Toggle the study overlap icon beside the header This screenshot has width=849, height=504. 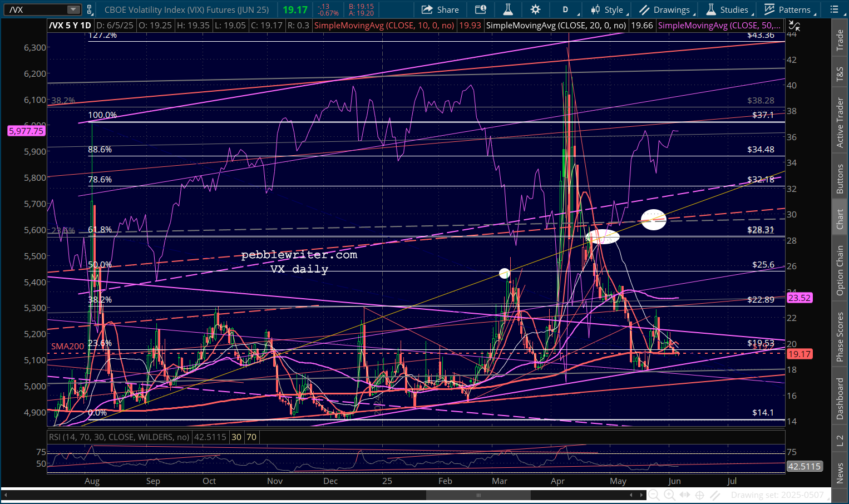[794, 26]
